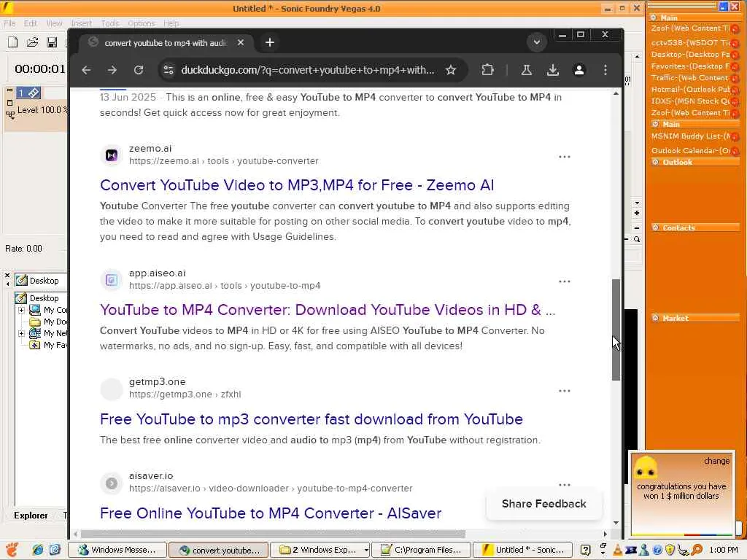Collapse the Outlook section in orange sidebar

(x=656, y=162)
